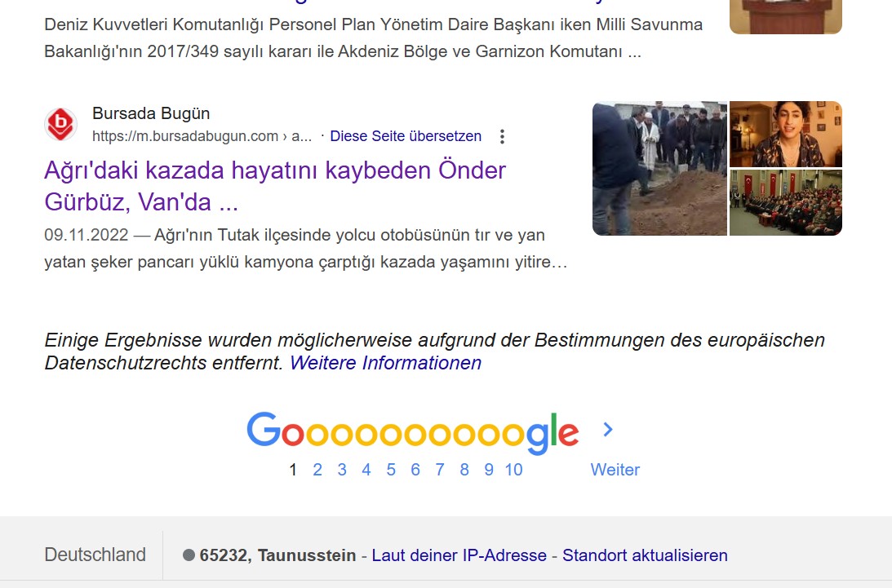This screenshot has height=588, width=892.
Task: Go to results page 10
Action: point(513,470)
